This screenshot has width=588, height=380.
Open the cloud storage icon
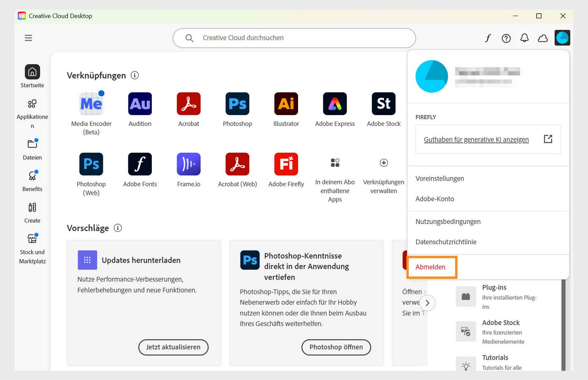[x=543, y=38]
